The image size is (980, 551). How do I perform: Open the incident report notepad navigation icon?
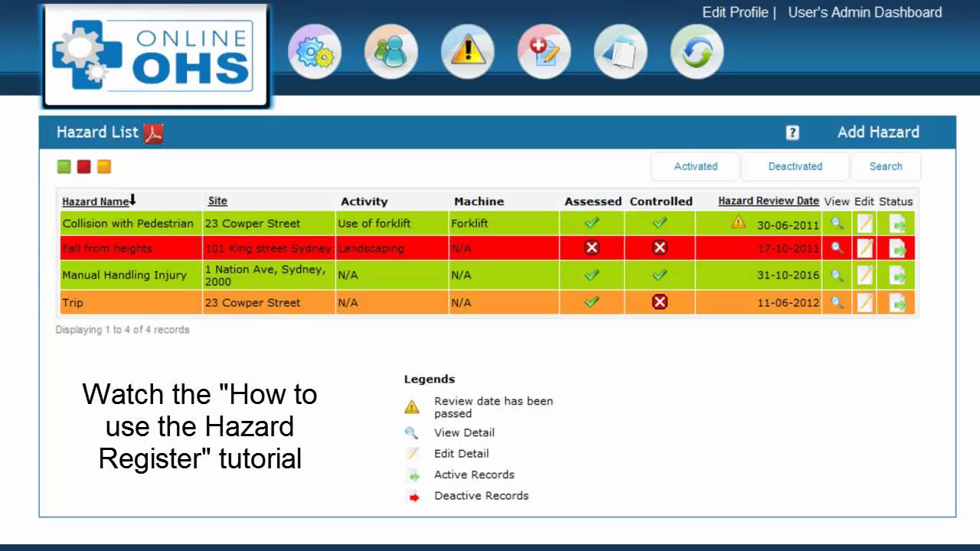[x=544, y=52]
